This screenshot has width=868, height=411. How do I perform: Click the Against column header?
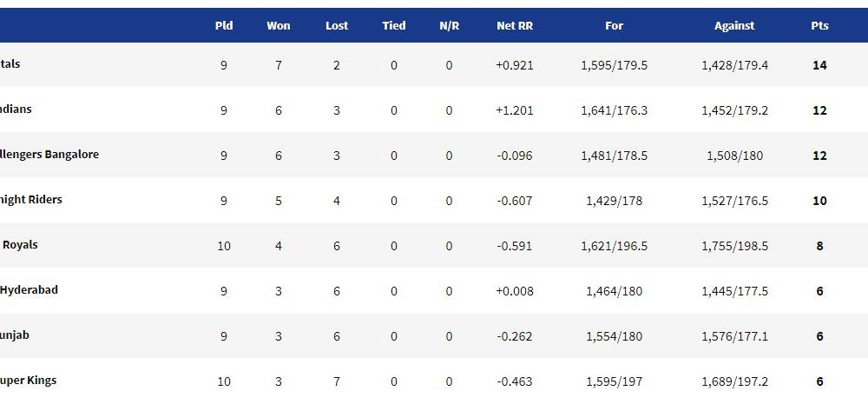coord(734,25)
